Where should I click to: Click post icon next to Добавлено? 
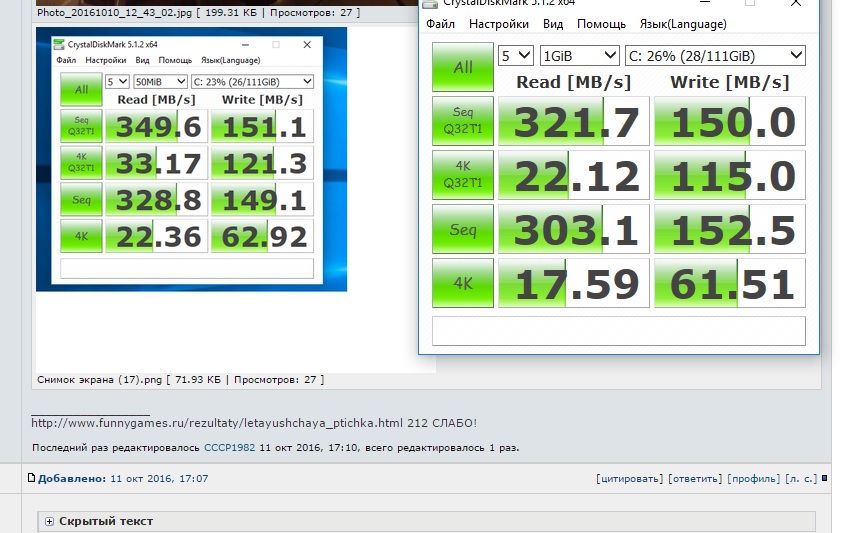coord(31,478)
